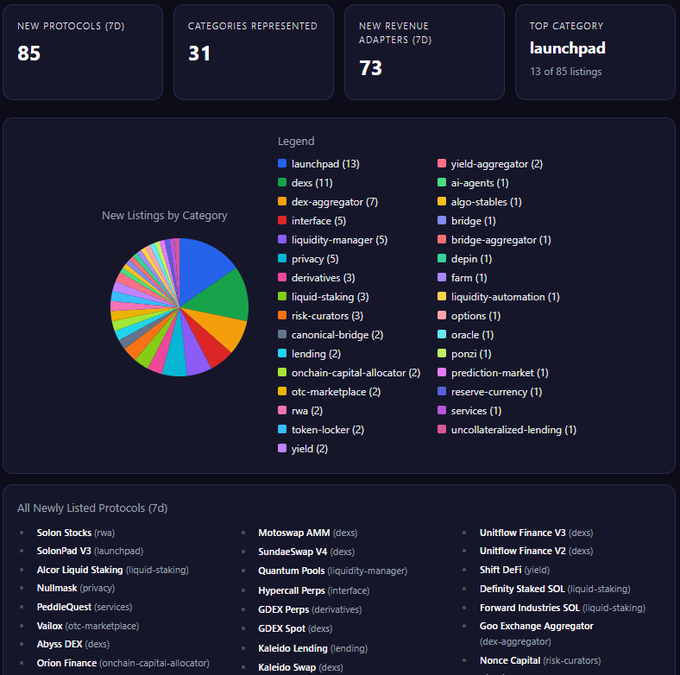Image resolution: width=680 pixels, height=675 pixels.
Task: Select depin (1) in the legend
Action: (464, 259)
